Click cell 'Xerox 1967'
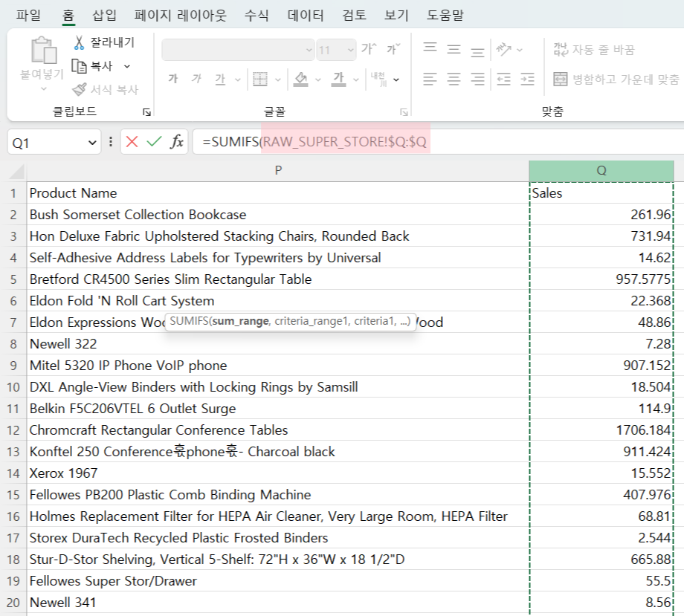 point(278,473)
